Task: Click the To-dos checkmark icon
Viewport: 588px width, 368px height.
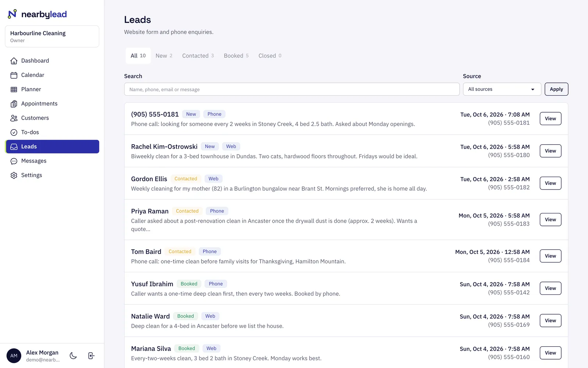Action: (x=14, y=132)
